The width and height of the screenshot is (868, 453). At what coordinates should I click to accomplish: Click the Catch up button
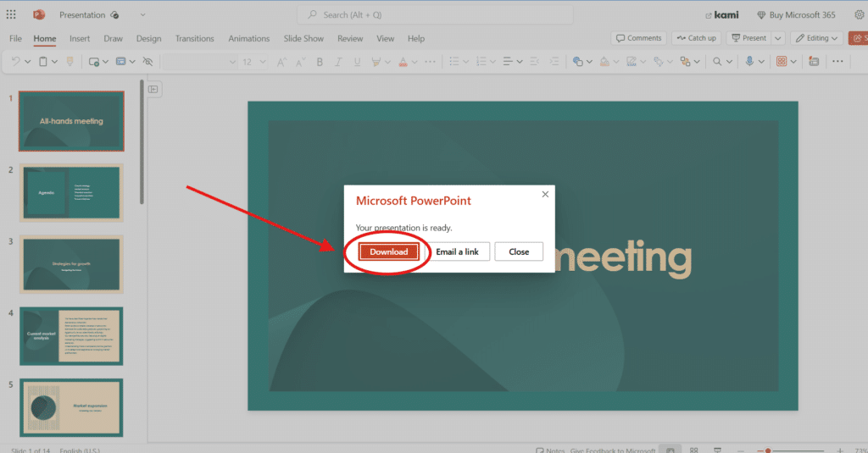[x=697, y=38]
